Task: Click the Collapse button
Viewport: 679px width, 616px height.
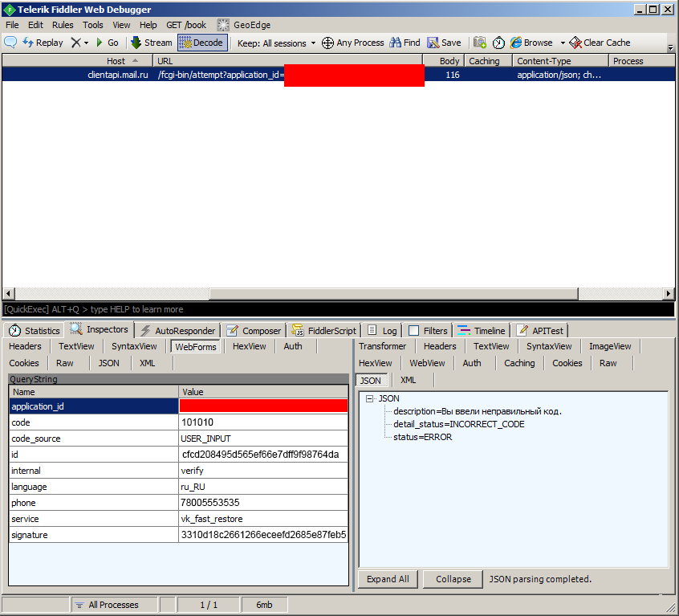Action: [x=453, y=579]
